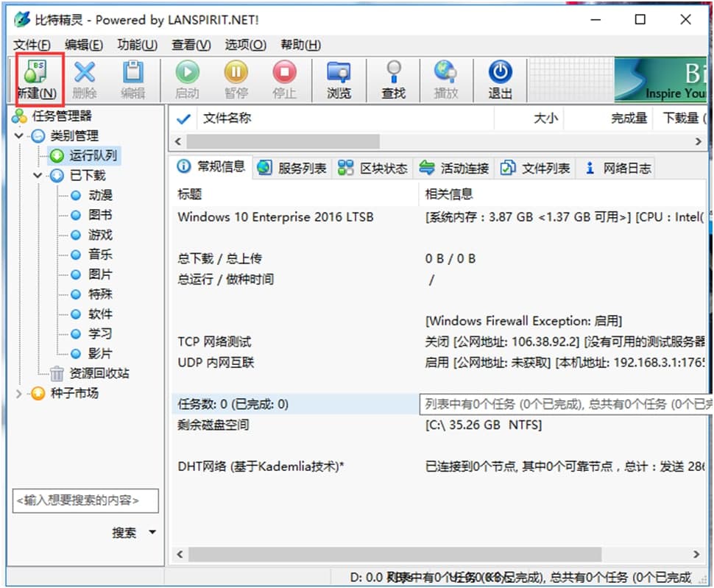Open the 搜索 dropdown arrow
Image resolution: width=714 pixels, height=588 pixels.
click(x=152, y=532)
